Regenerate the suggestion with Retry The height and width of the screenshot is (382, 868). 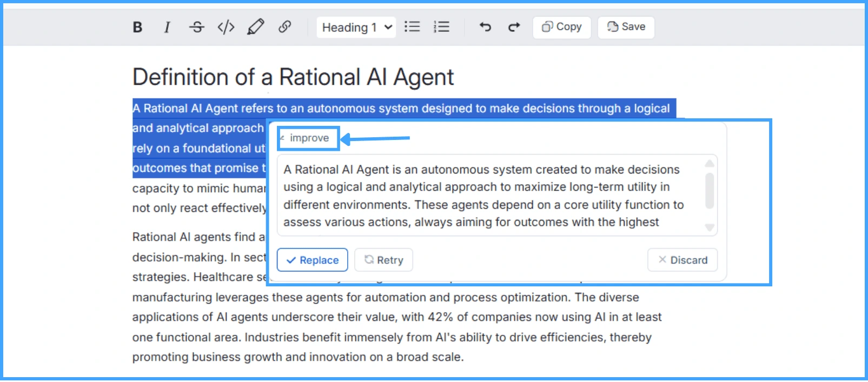(x=383, y=260)
